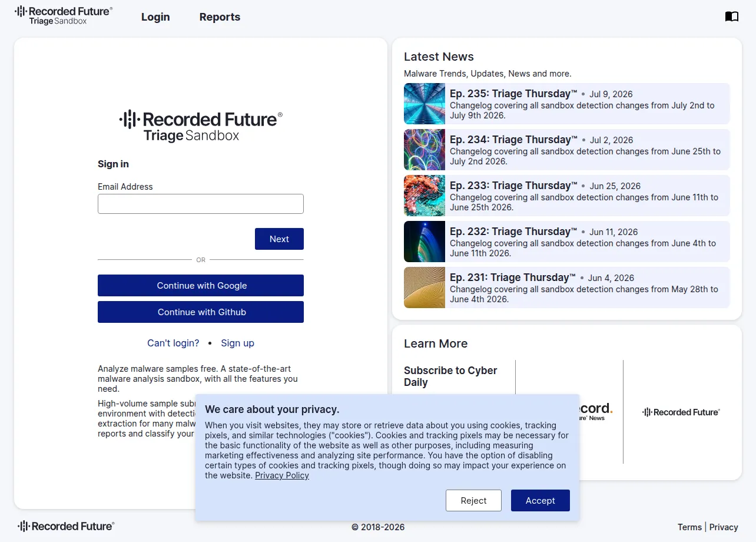This screenshot has width=756, height=542.
Task: Click the Jul 2, 2026 date
Action: pyautogui.click(x=611, y=140)
